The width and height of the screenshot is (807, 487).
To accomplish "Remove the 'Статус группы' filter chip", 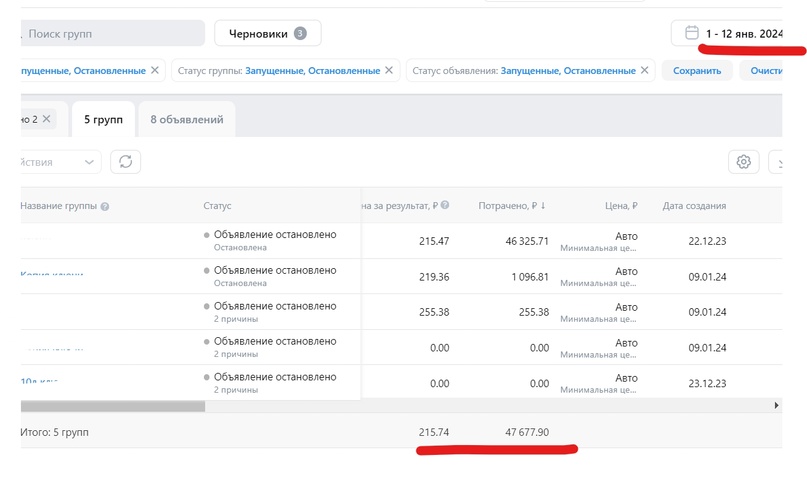I will point(389,71).
